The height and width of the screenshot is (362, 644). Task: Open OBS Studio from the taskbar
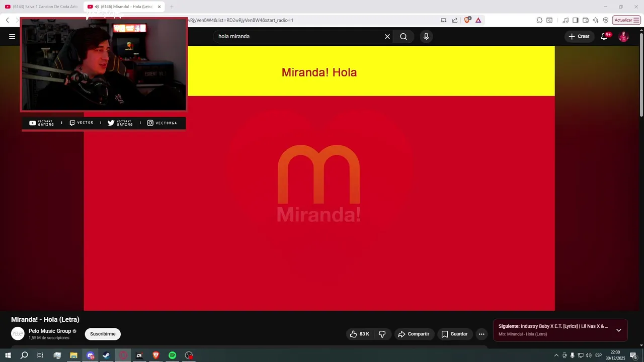coord(189,355)
